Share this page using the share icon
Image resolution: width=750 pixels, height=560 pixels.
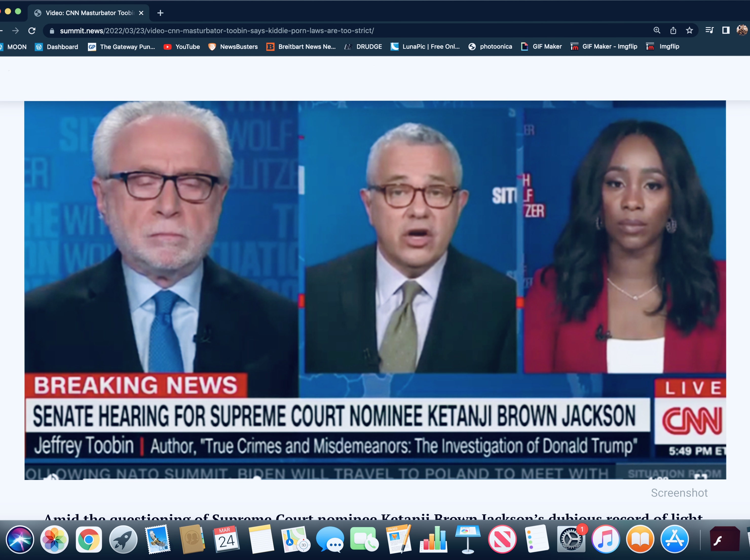click(x=673, y=30)
